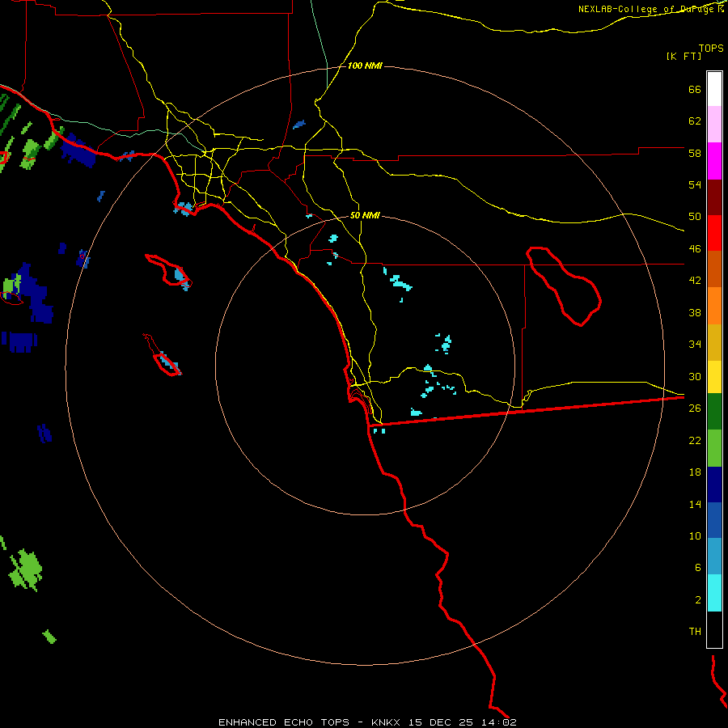Click the "ENHANCED ECHO TOPS" title text
The width and height of the screenshot is (728, 728).
tap(284, 722)
